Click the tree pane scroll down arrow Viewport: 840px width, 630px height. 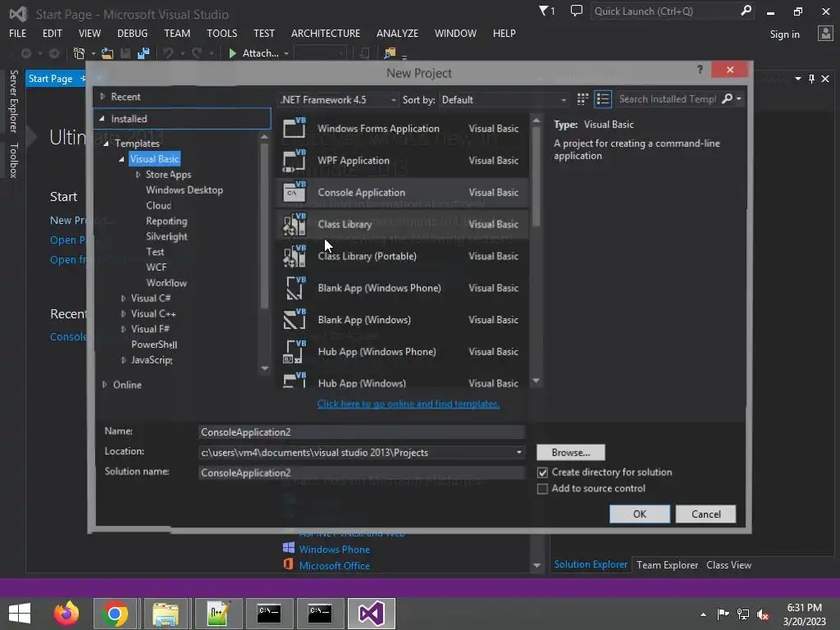coord(265,368)
